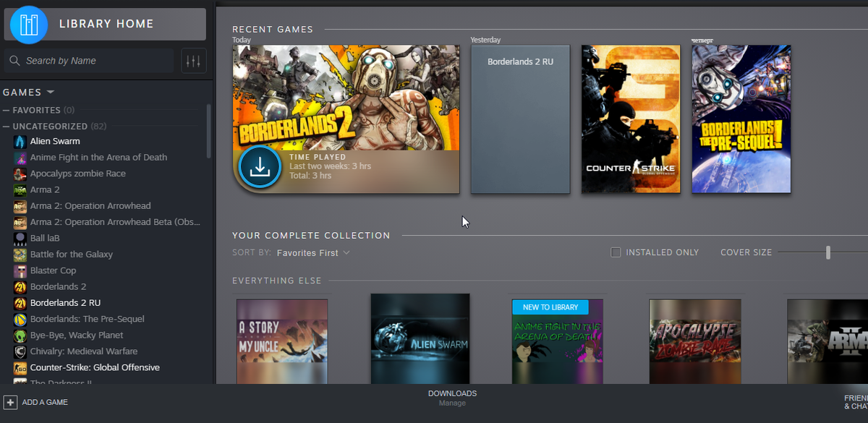Click Your Complete Collection heading

click(311, 236)
